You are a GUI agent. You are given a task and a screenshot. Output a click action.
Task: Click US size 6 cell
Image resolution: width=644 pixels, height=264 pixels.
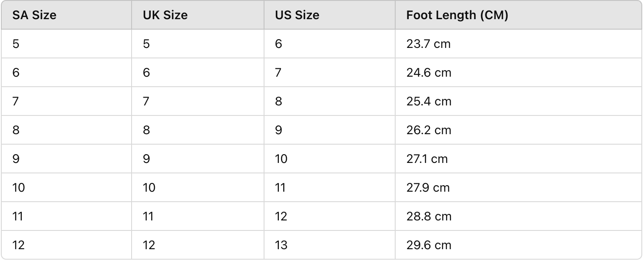329,44
